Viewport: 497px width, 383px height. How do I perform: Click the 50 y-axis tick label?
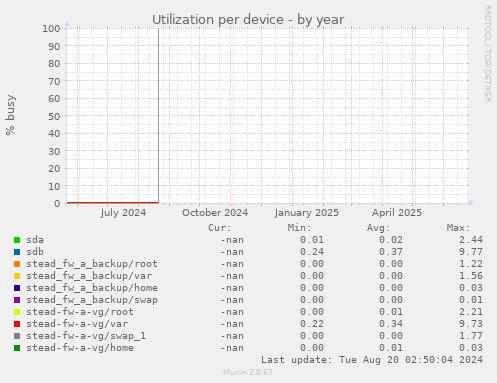[54, 116]
